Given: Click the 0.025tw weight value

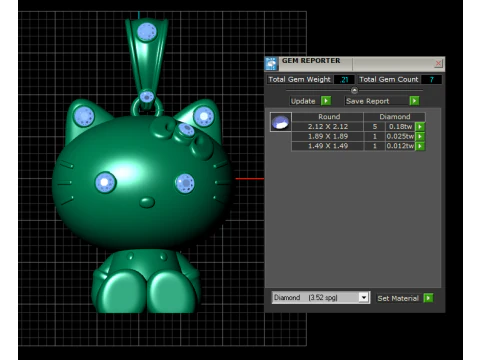Looking at the screenshot, I should click(x=400, y=136).
